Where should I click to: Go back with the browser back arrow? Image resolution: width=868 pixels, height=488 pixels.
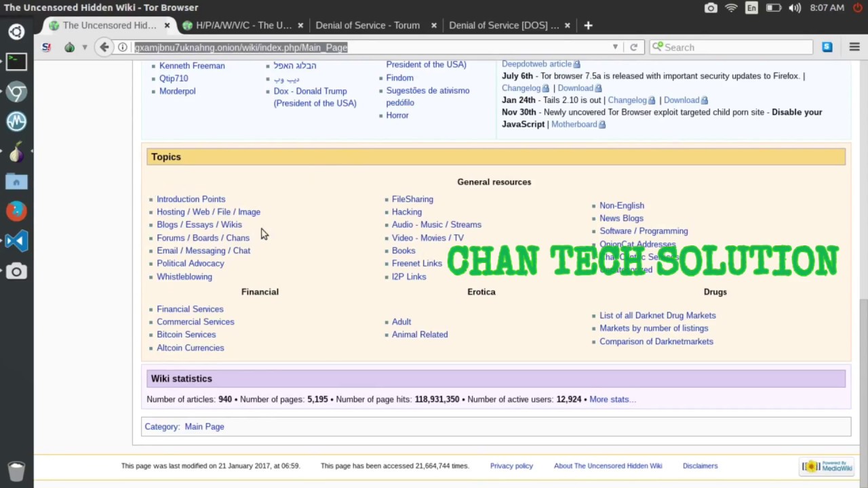click(x=104, y=47)
